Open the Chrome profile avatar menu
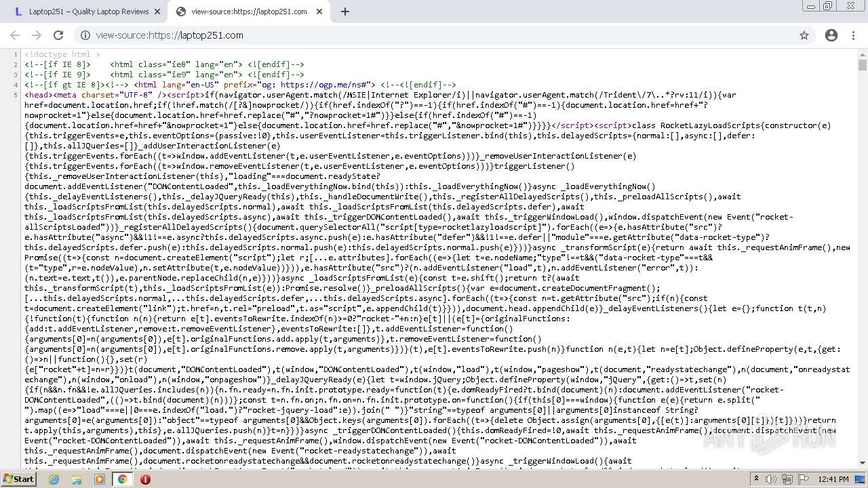 coord(831,35)
